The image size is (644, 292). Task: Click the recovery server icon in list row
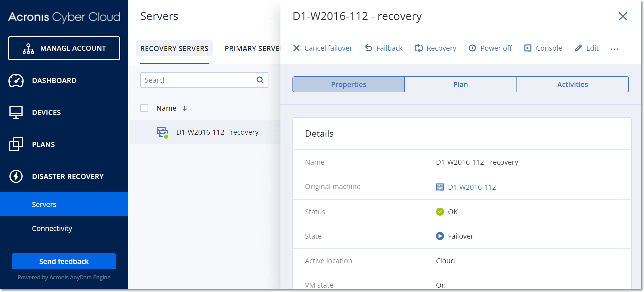pyautogui.click(x=163, y=132)
